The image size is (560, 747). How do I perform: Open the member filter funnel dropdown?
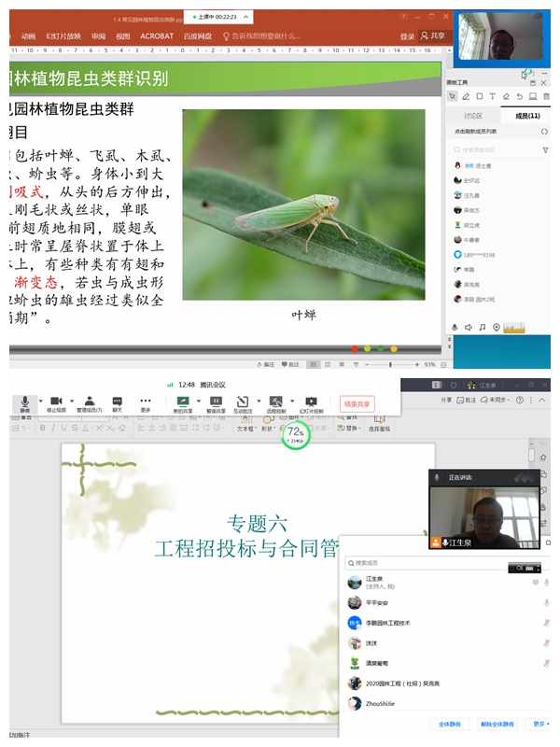[x=545, y=149]
